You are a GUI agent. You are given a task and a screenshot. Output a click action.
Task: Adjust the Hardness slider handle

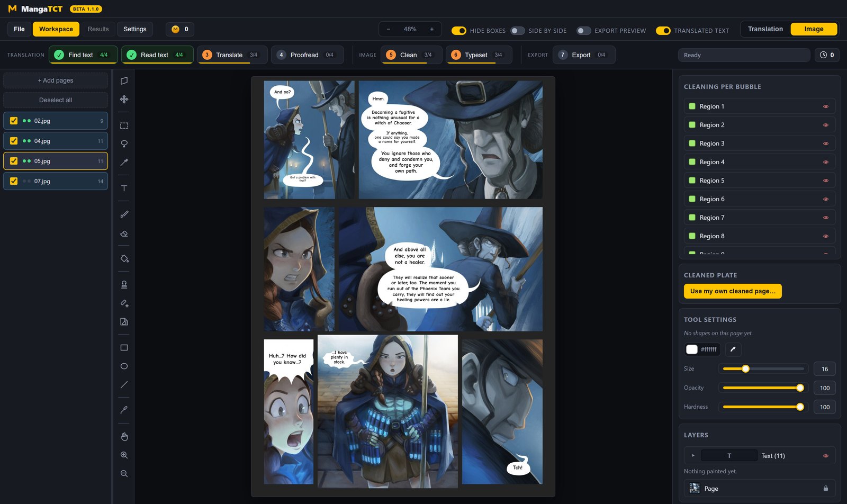pyautogui.click(x=800, y=407)
